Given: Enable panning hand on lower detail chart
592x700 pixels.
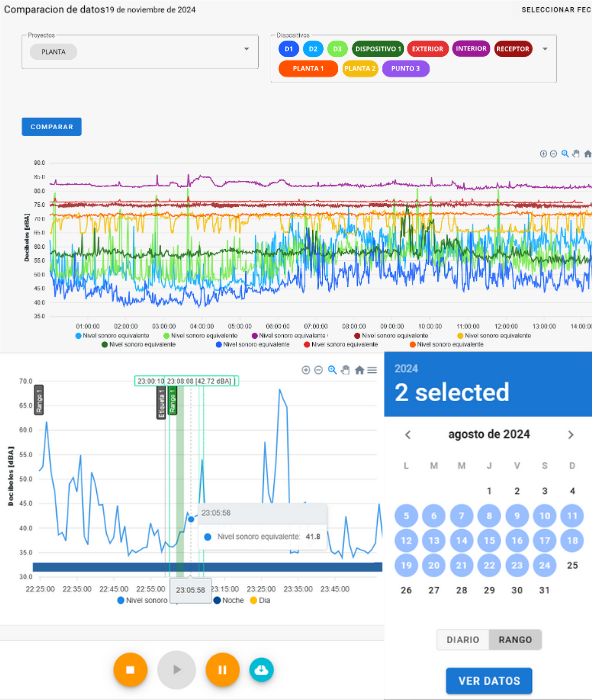Looking at the screenshot, I should point(345,370).
